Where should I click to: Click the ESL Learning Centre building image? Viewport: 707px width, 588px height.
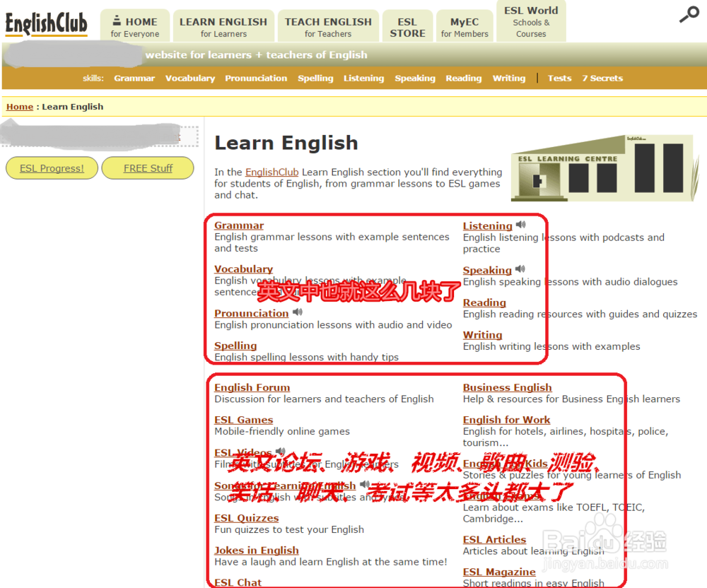(605, 167)
